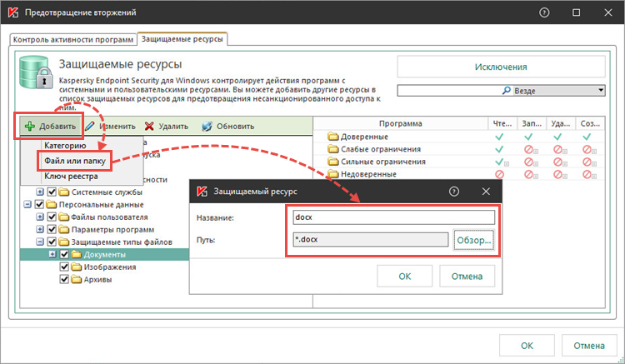Click the Refresh icon beside Обновить

point(207,127)
